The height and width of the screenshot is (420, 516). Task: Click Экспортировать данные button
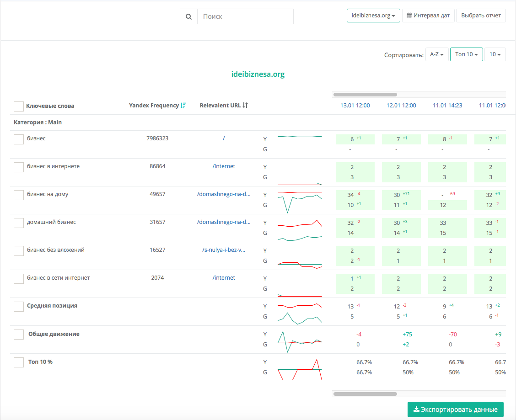456,409
